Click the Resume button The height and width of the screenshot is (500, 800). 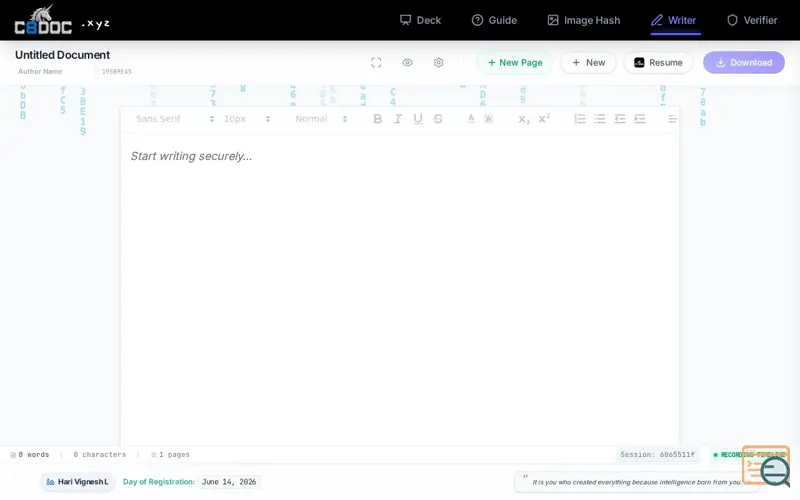[x=658, y=63]
